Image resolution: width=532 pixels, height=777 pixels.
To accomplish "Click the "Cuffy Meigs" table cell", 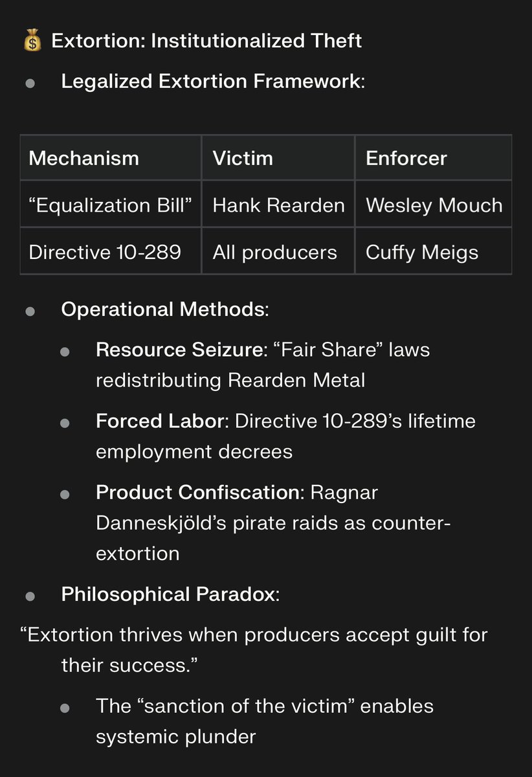I will pos(422,252).
